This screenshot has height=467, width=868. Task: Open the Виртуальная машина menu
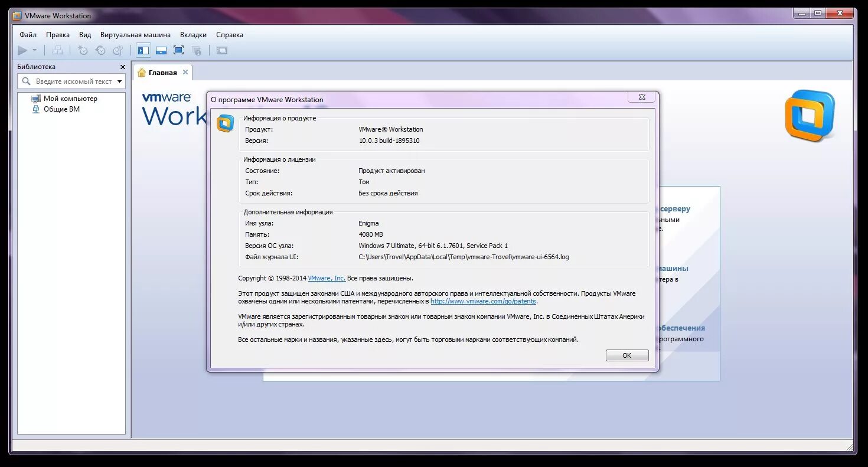click(135, 35)
